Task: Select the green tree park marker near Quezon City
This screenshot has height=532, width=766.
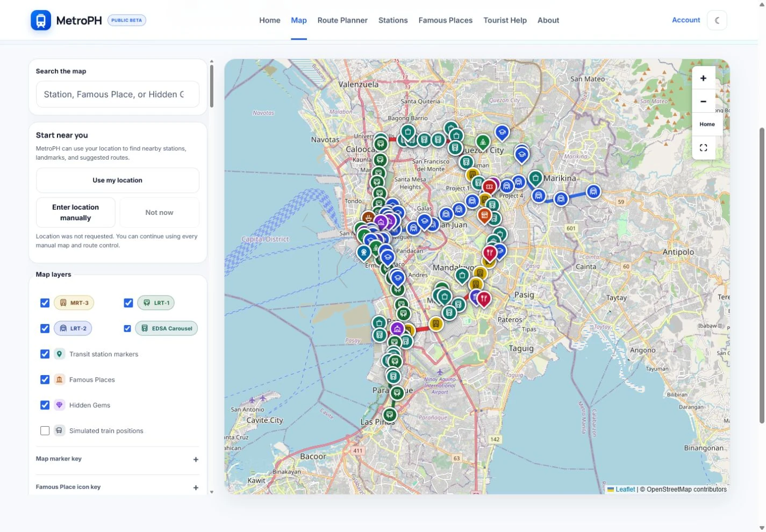Action: [483, 142]
